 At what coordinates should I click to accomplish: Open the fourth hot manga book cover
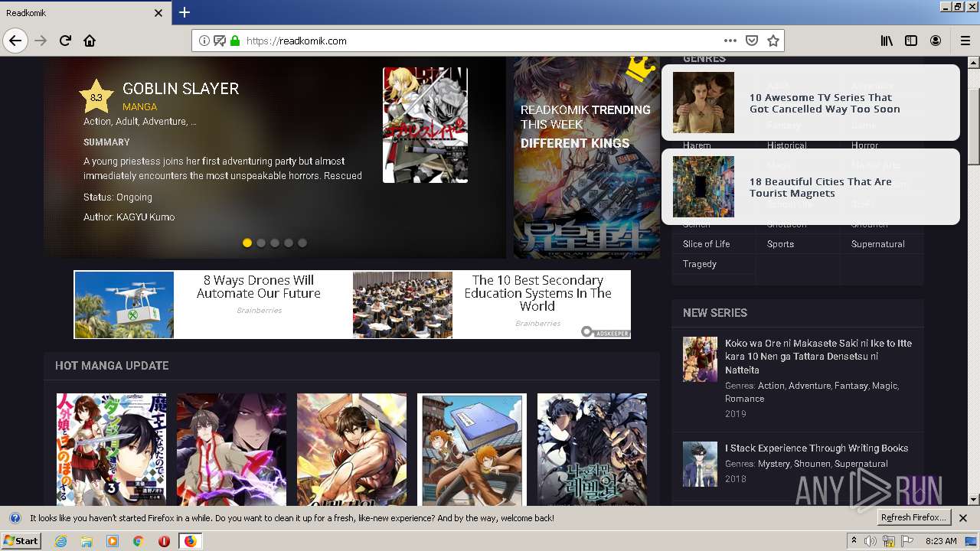(x=472, y=449)
